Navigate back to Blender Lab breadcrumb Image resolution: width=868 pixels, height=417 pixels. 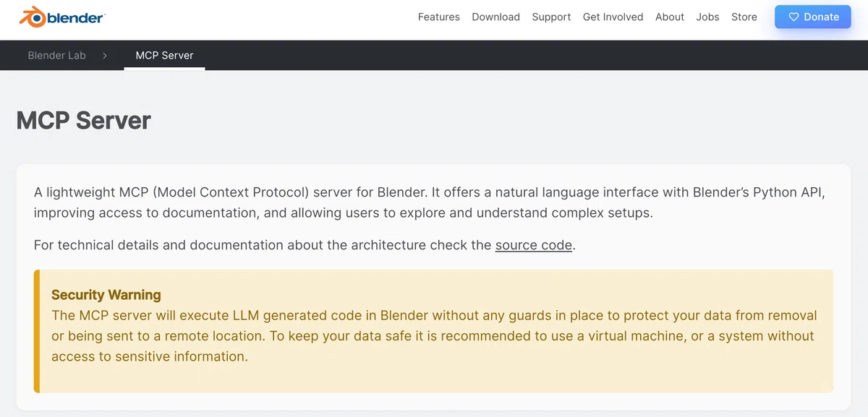[56, 55]
